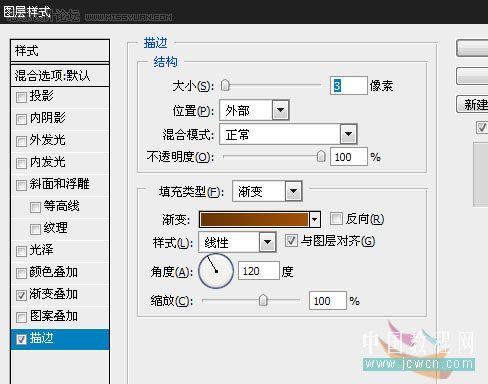The height and width of the screenshot is (384, 488).
Task: Open the 位置 position dropdown showing 外部
Action: click(254, 110)
